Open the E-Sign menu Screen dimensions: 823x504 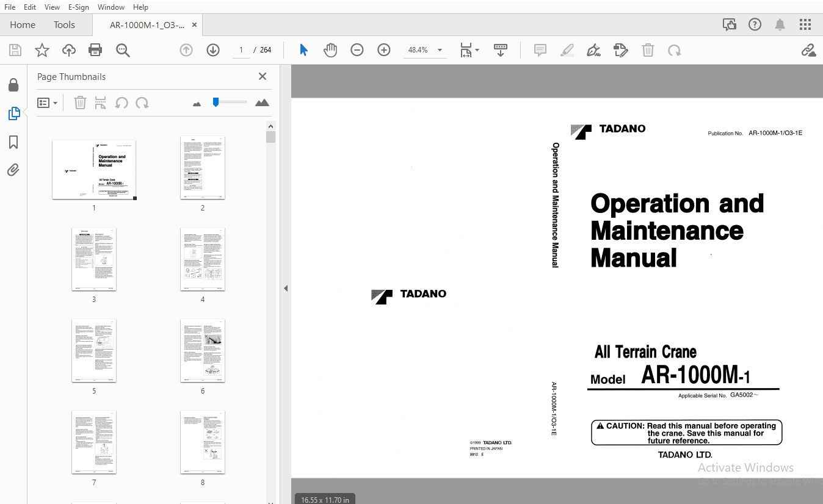79,7
